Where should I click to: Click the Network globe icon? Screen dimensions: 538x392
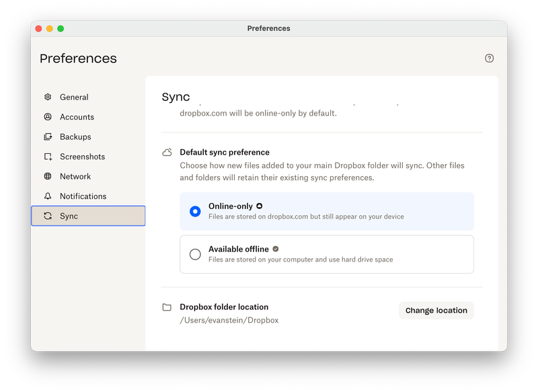point(48,177)
